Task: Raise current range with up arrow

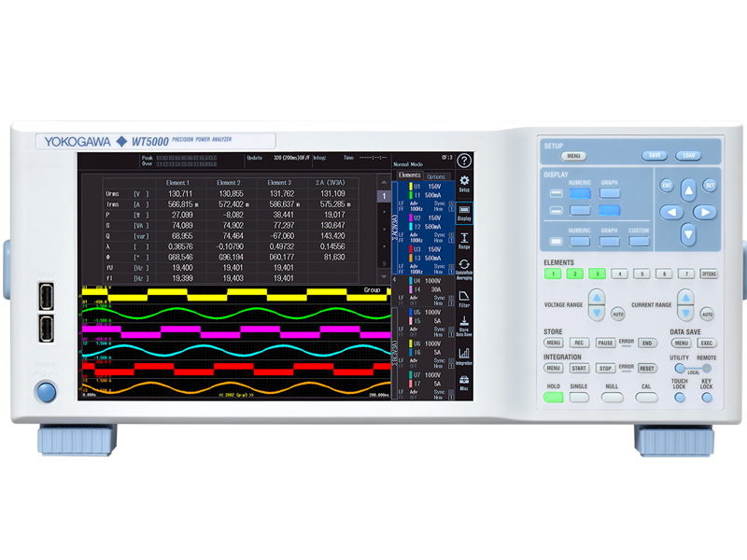Action: tap(685, 298)
